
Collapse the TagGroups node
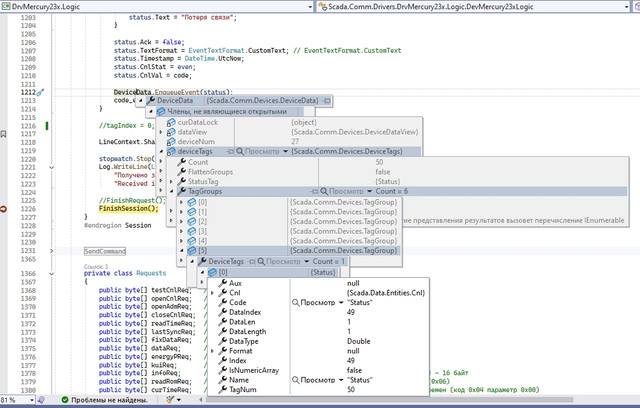(171, 191)
